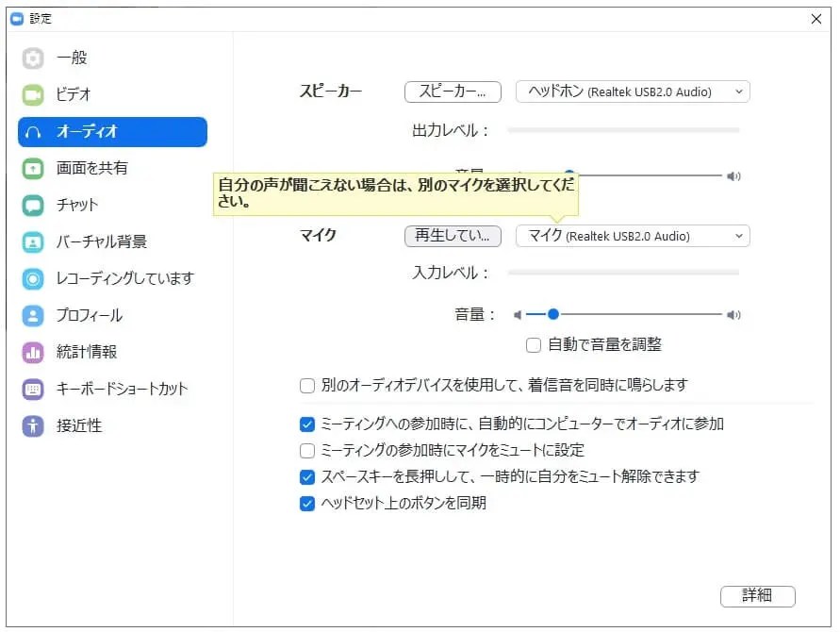
Task: Click the Zoom logo in title bar
Action: tap(17, 19)
